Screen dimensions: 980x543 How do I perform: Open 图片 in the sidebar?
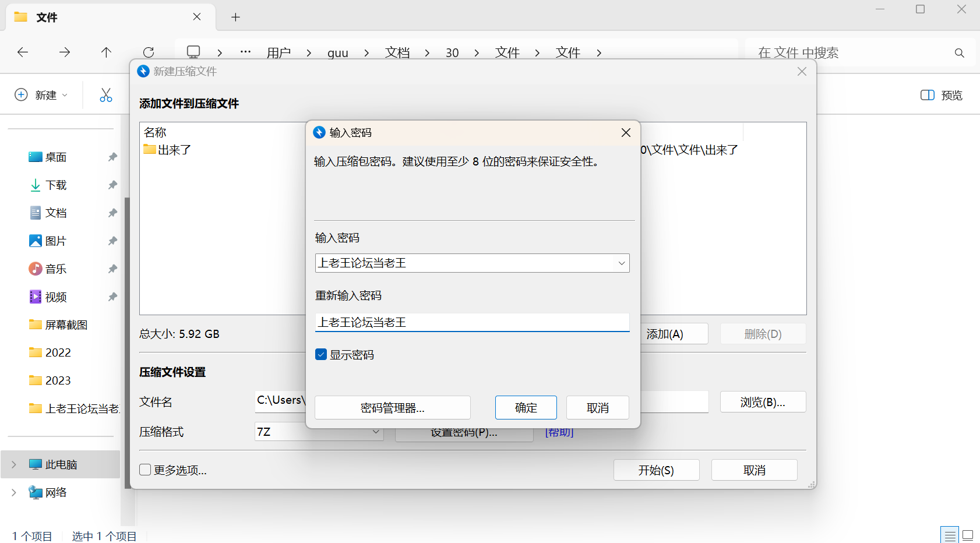(56, 241)
